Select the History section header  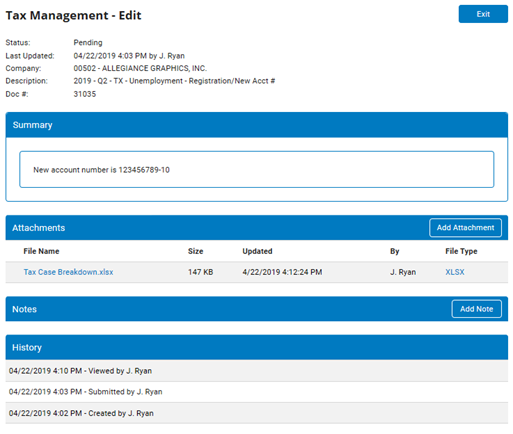[x=257, y=347]
